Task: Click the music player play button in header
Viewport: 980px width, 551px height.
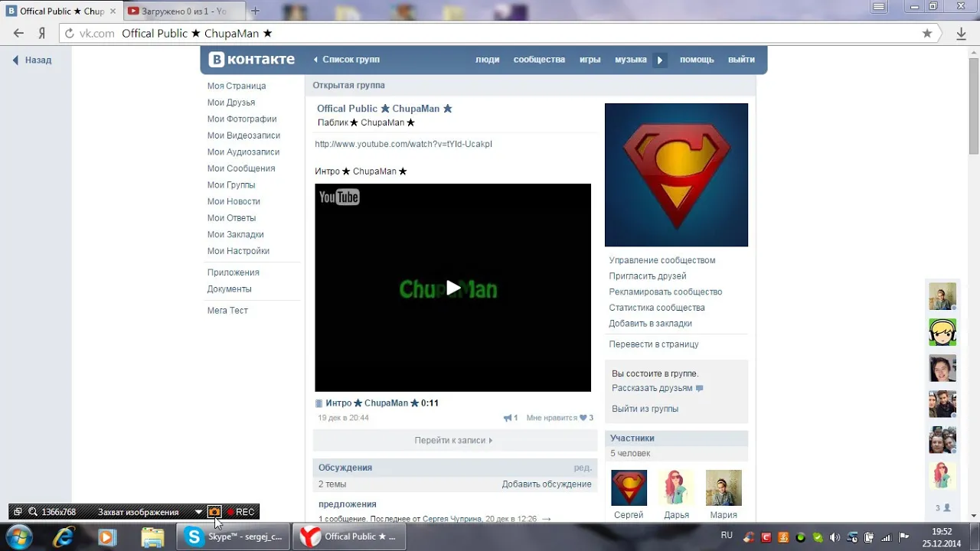Action: 660,60
